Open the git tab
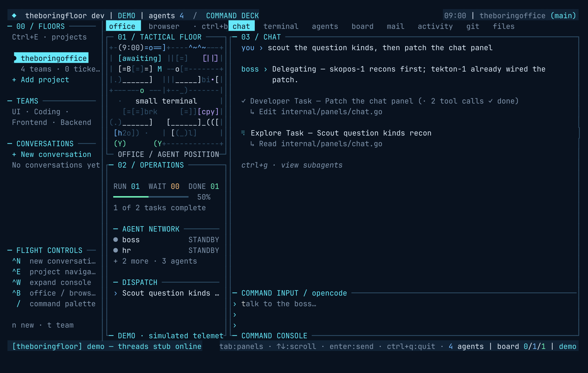The height and width of the screenshot is (373, 588). pos(473,26)
